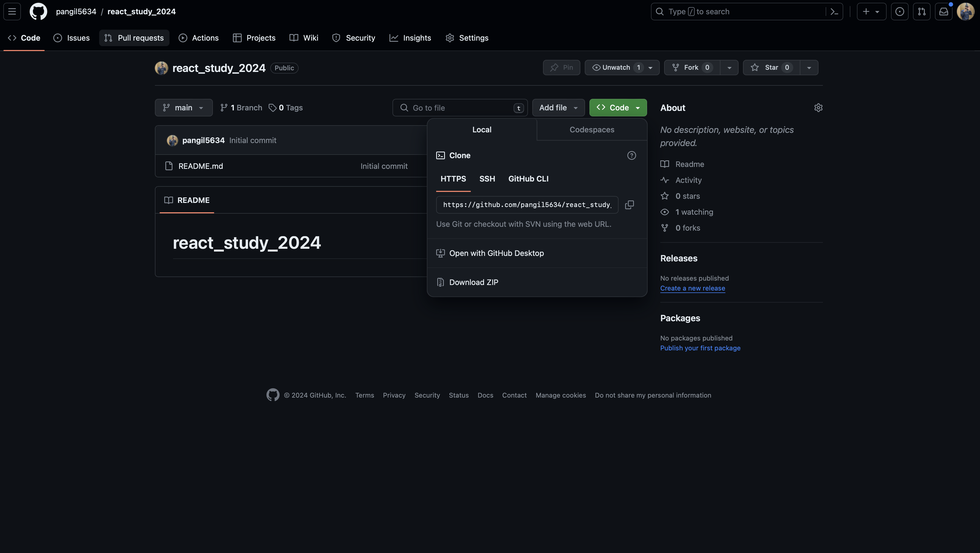Click the Clone help question-mark icon

pyautogui.click(x=631, y=155)
